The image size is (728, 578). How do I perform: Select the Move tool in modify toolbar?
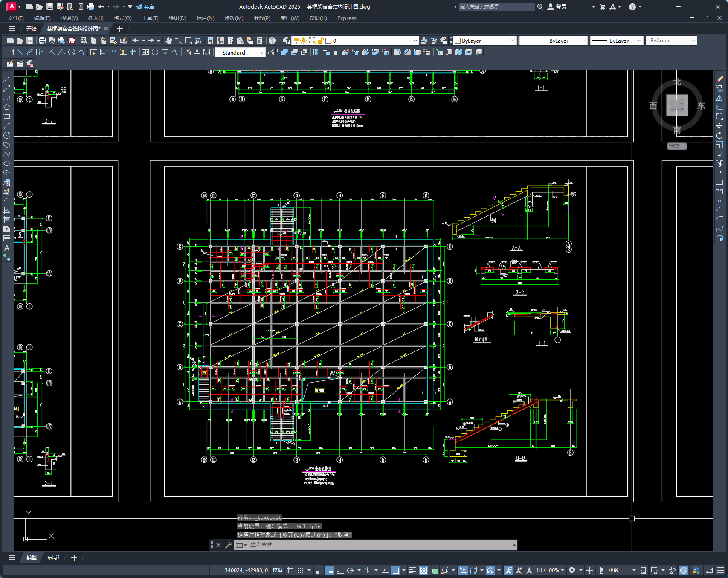click(x=719, y=126)
